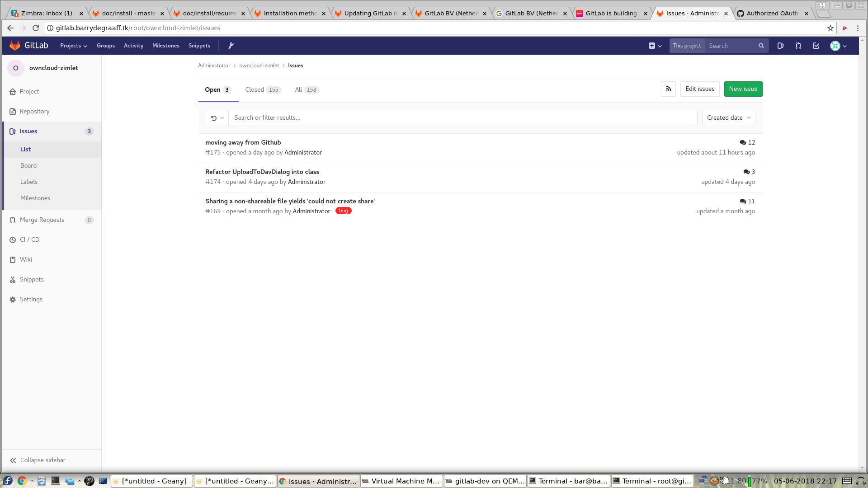Switch to the Closed issues tab
Image resolution: width=868 pixels, height=488 pixels.
click(263, 89)
